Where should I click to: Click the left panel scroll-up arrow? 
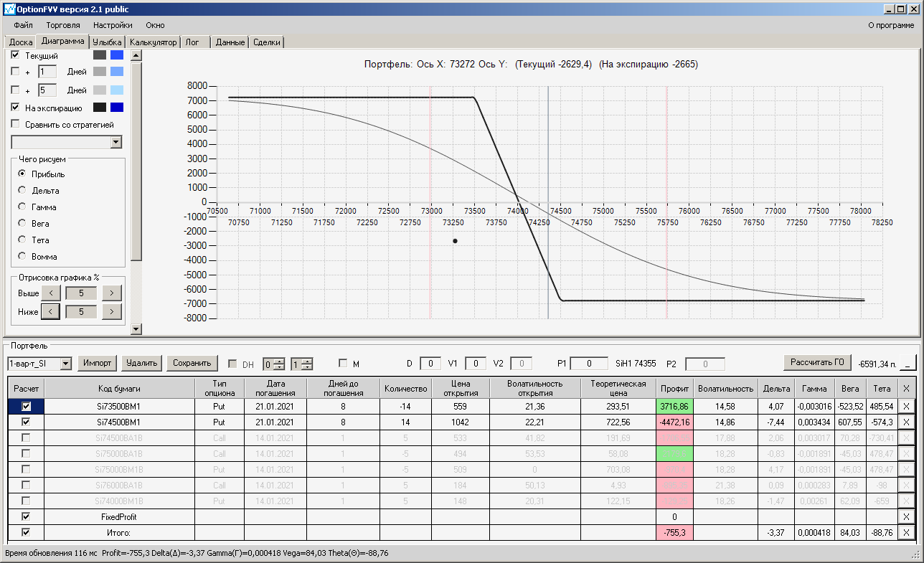136,55
